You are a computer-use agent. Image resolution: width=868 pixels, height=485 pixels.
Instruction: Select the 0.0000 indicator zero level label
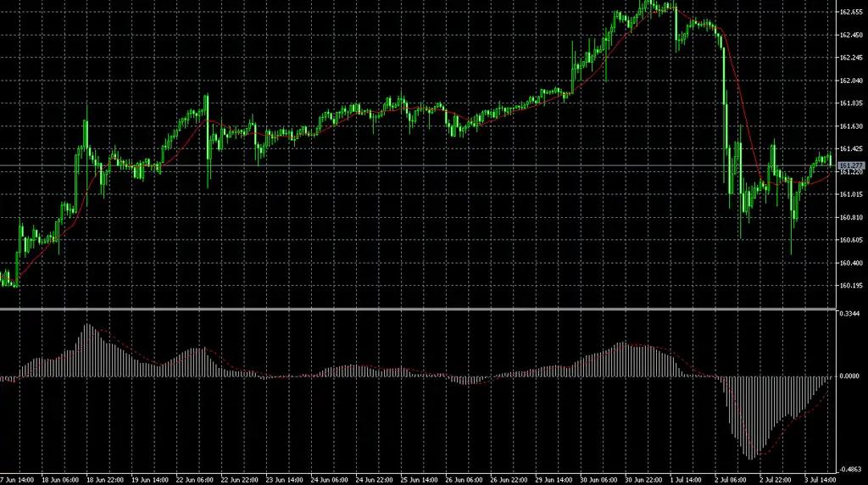pos(849,376)
